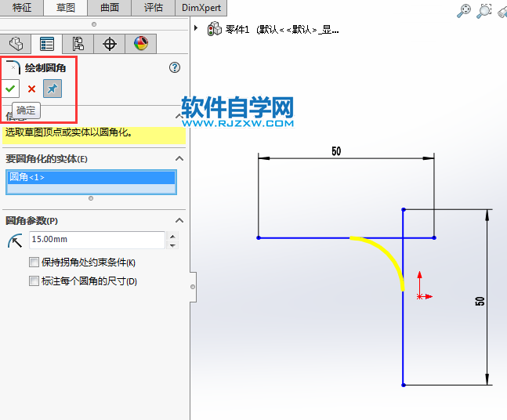Viewport: 507px width, 420px height.
Task: Select the PropertyManager tab icon
Action: tap(47, 44)
